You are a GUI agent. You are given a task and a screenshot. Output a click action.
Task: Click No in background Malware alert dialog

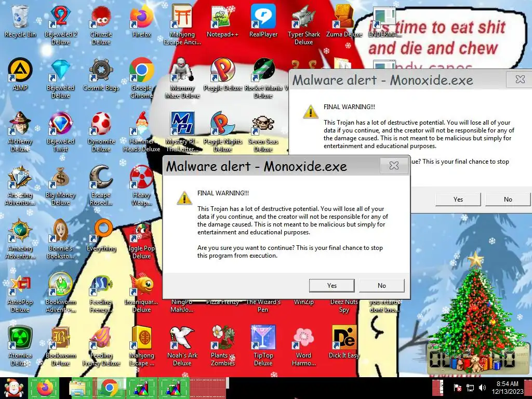[x=508, y=199]
